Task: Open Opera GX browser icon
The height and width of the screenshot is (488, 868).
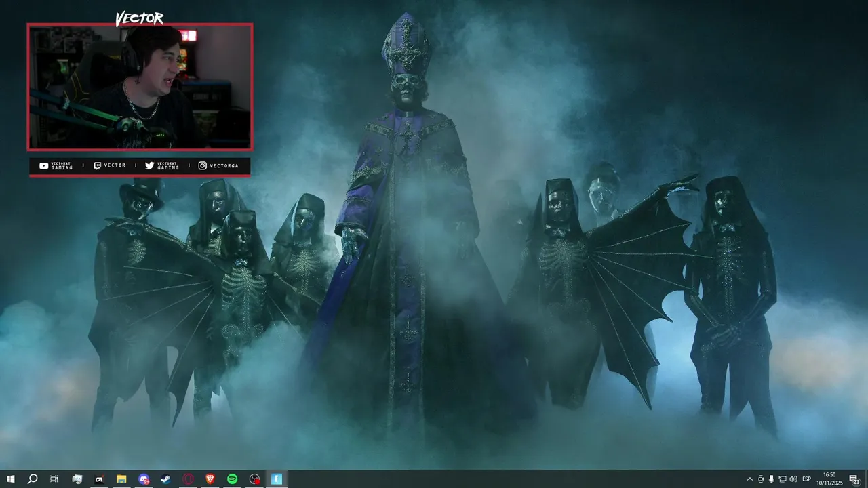Action: (x=188, y=479)
